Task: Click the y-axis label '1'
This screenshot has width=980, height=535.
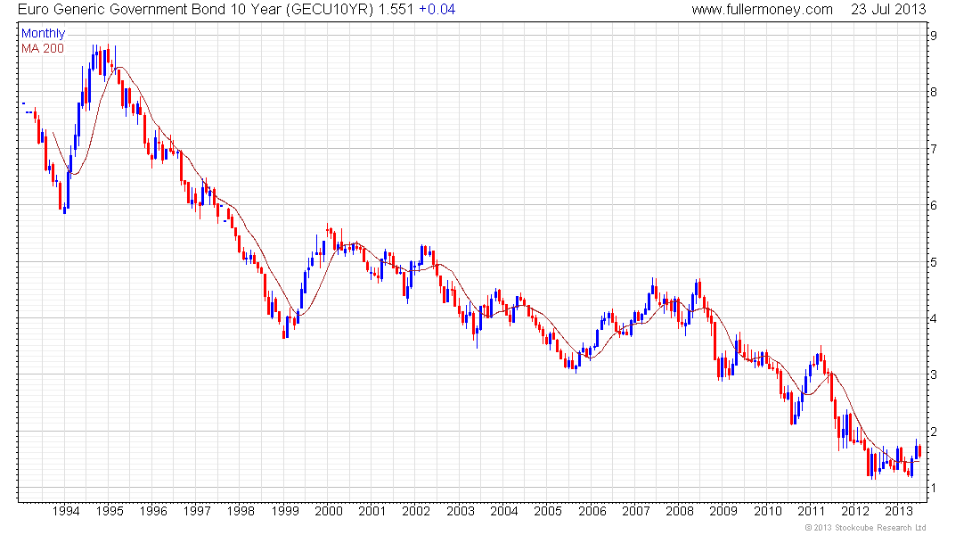Action: pos(933,488)
